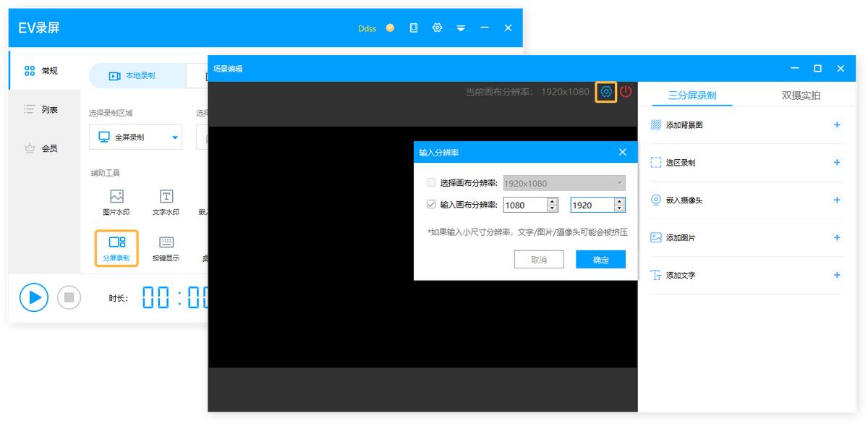This screenshot has height=424, width=868.
Task: Increment the 1080 width value with up stepper
Action: 553,201
